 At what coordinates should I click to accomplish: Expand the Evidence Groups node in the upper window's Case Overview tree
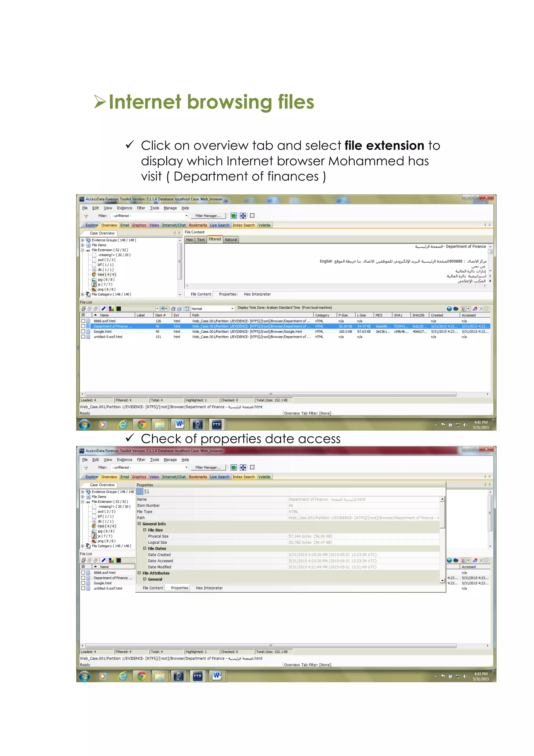(83, 240)
